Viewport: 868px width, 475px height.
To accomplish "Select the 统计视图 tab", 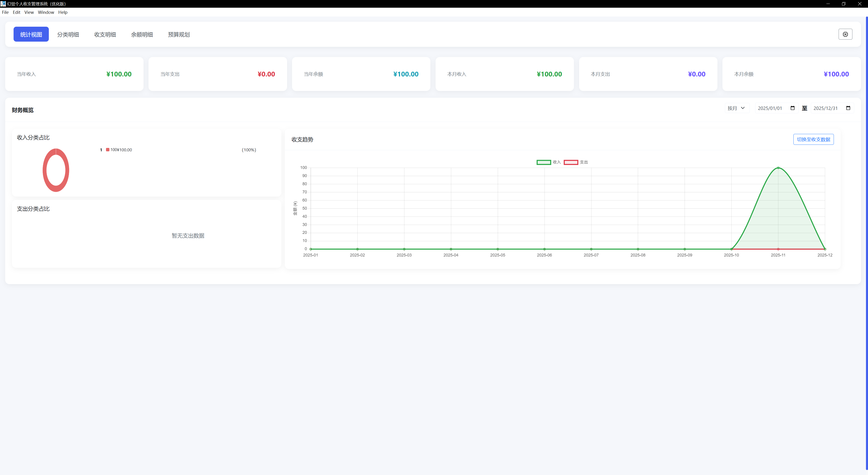I will pos(31,34).
